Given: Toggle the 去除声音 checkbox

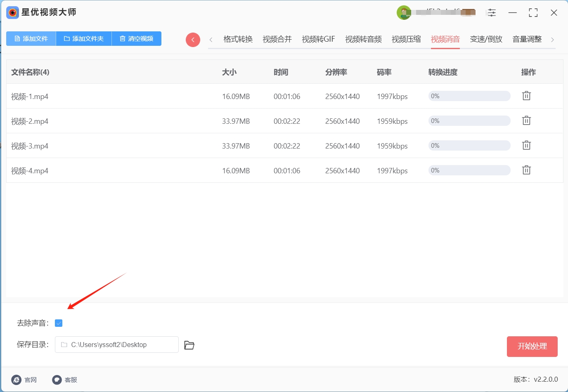Looking at the screenshot, I should click(x=59, y=323).
